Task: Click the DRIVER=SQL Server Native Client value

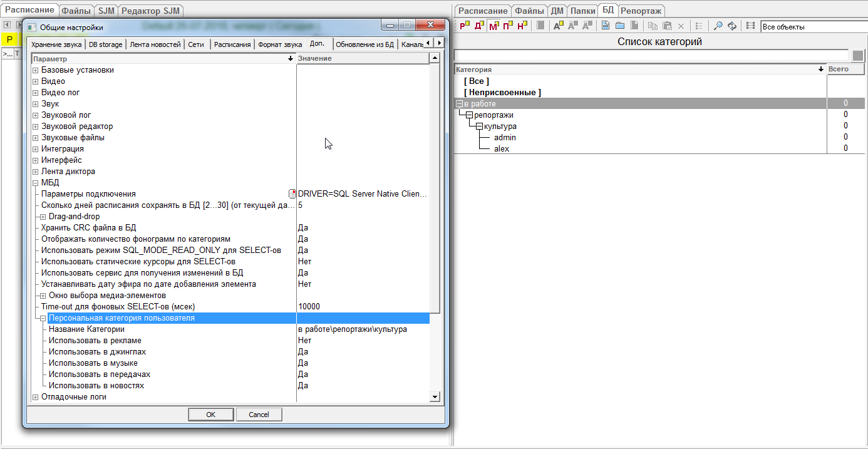Action: [x=363, y=194]
